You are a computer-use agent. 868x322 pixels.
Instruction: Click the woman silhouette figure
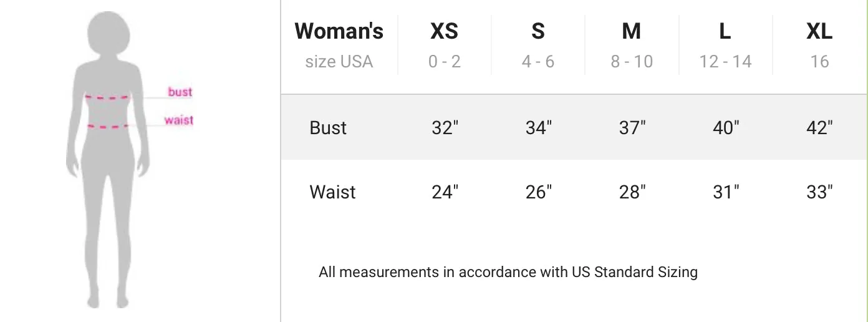(x=109, y=160)
